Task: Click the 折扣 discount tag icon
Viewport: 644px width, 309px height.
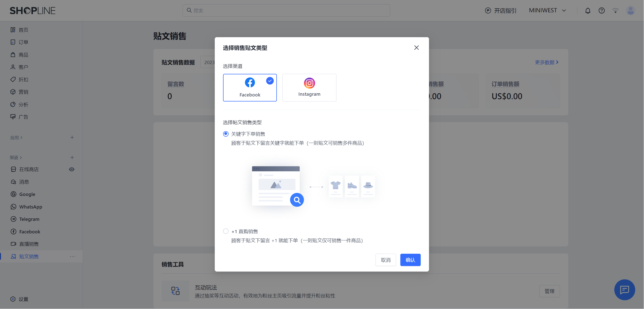Action: coord(13,79)
